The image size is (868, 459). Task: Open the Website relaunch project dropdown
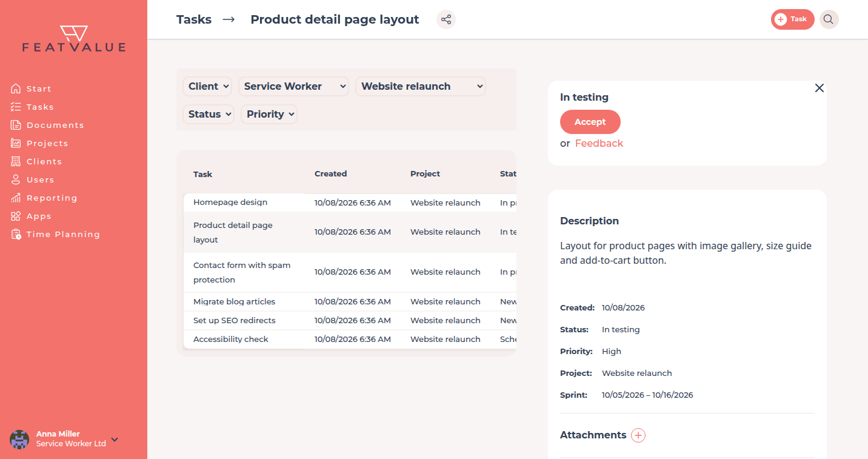[421, 86]
